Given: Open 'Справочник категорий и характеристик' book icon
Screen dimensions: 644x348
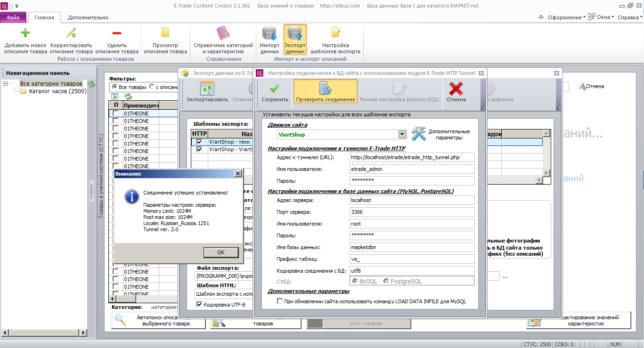Looking at the screenshot, I should coord(223,33).
